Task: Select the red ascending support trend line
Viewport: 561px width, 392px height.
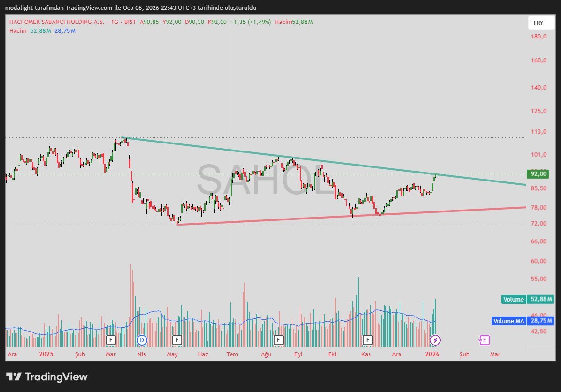Action: (351, 216)
